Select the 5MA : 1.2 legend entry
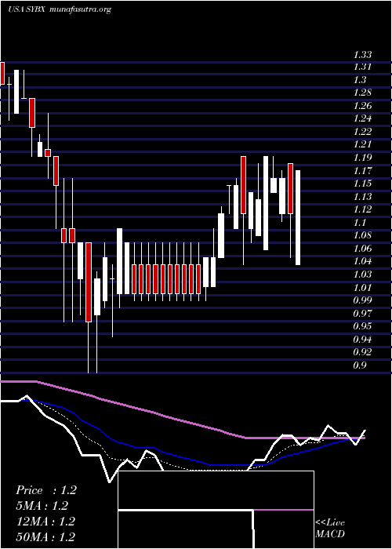Viewport: 392px width, 549px height. [x=42, y=506]
